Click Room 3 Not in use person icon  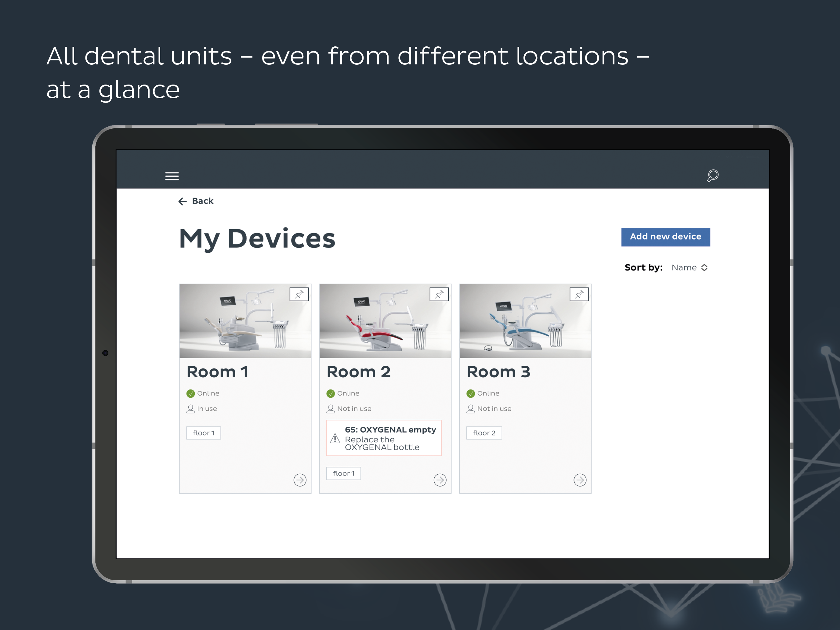point(470,409)
